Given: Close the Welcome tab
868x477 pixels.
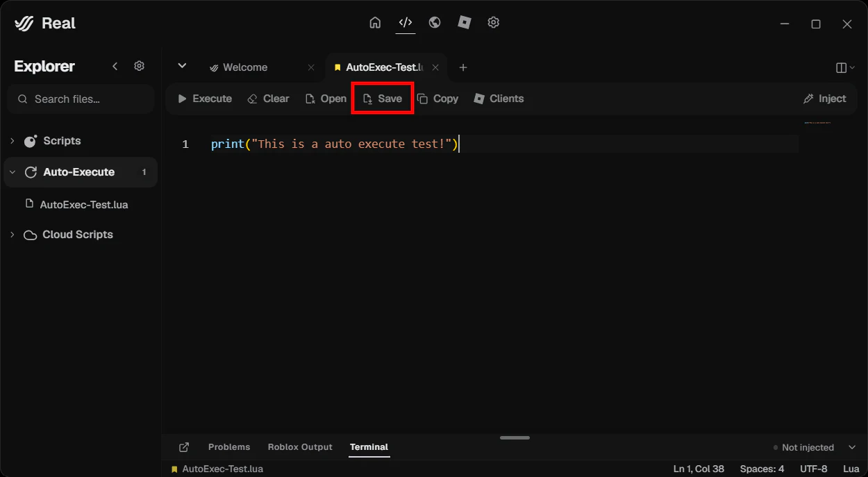Looking at the screenshot, I should 311,67.
